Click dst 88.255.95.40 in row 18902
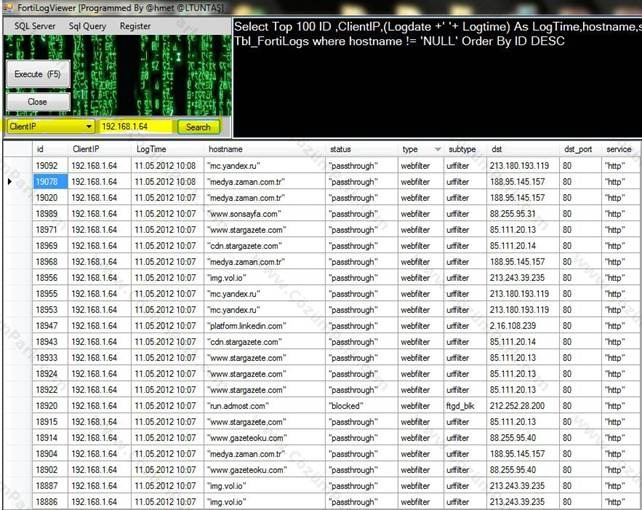 tap(523, 469)
